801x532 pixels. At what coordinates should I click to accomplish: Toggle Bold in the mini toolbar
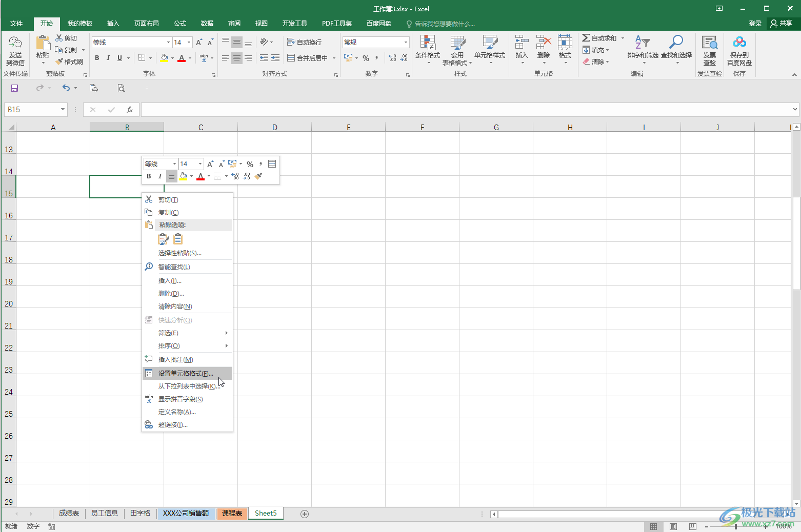coord(149,176)
